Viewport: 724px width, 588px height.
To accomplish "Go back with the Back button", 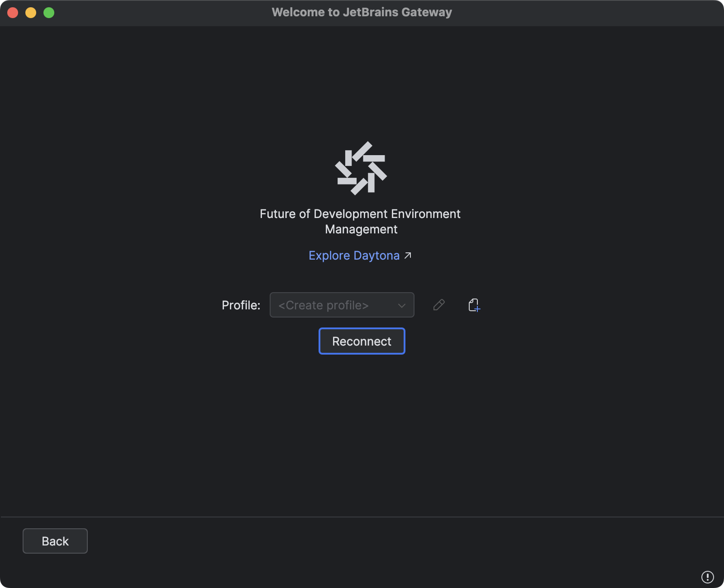I will [55, 541].
